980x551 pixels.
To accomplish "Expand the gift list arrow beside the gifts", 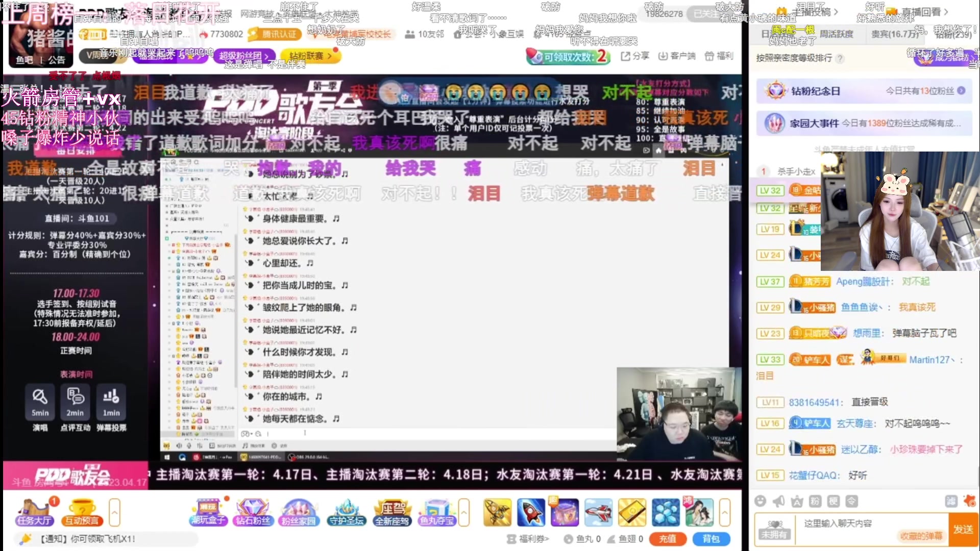I will click(725, 512).
